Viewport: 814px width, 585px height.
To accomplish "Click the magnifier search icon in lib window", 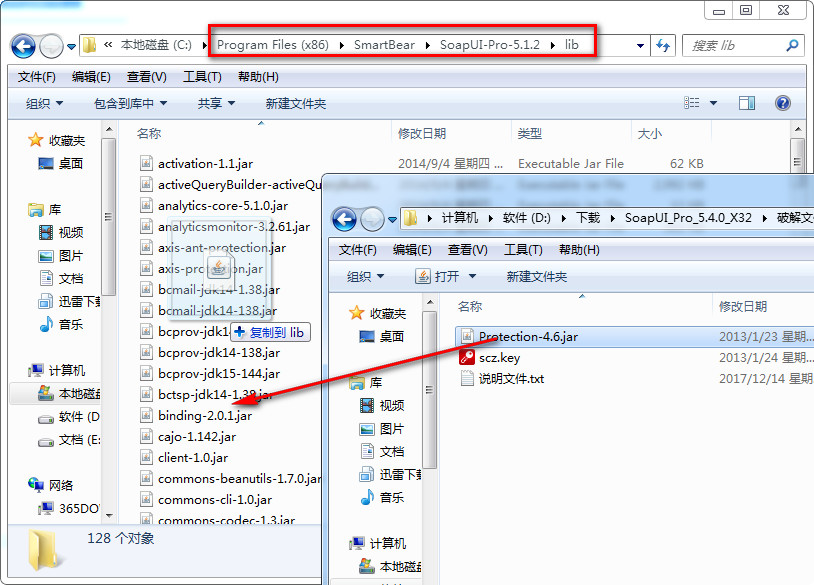I will click(792, 46).
